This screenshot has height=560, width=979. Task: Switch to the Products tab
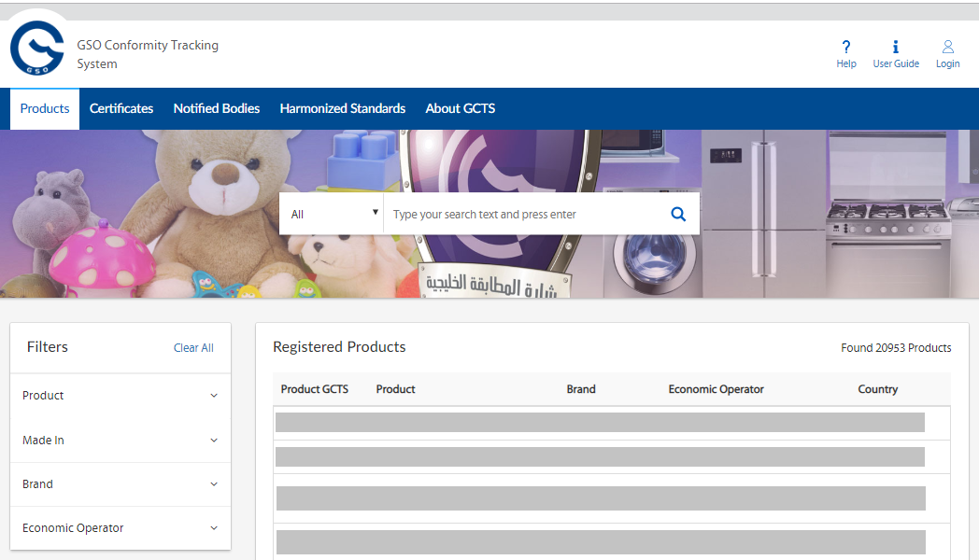(45, 108)
